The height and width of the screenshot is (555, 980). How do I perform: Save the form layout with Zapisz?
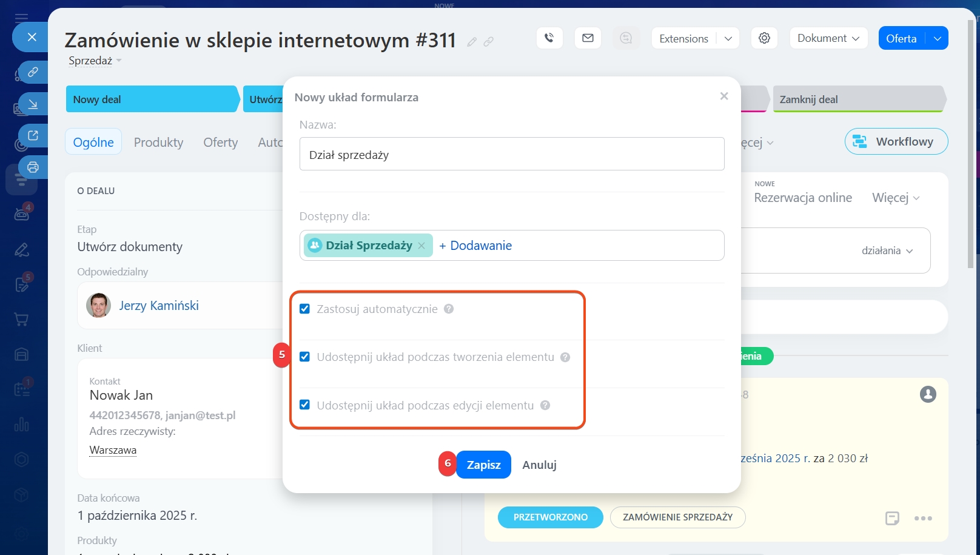click(x=483, y=465)
